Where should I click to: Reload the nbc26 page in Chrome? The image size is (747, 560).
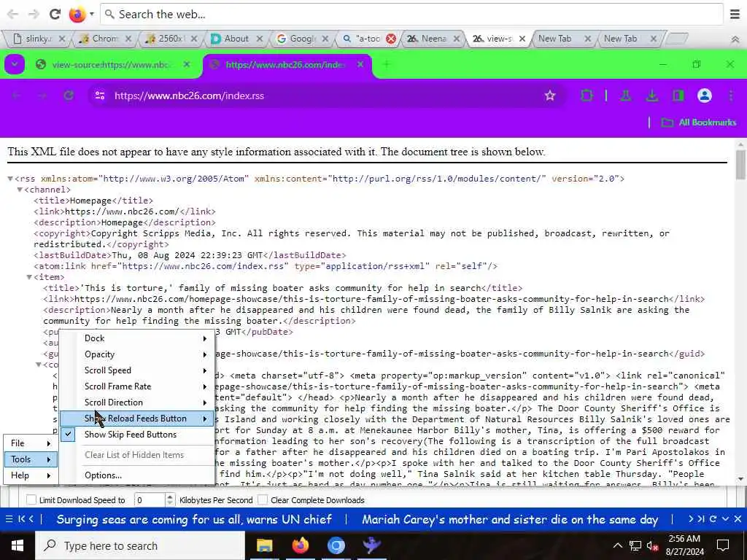69,96
